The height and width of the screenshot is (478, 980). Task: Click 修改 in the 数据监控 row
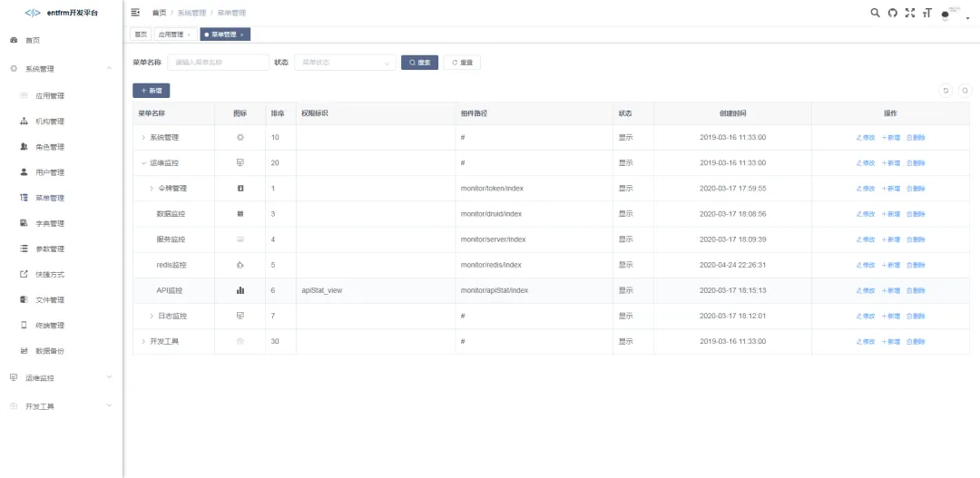pos(866,214)
